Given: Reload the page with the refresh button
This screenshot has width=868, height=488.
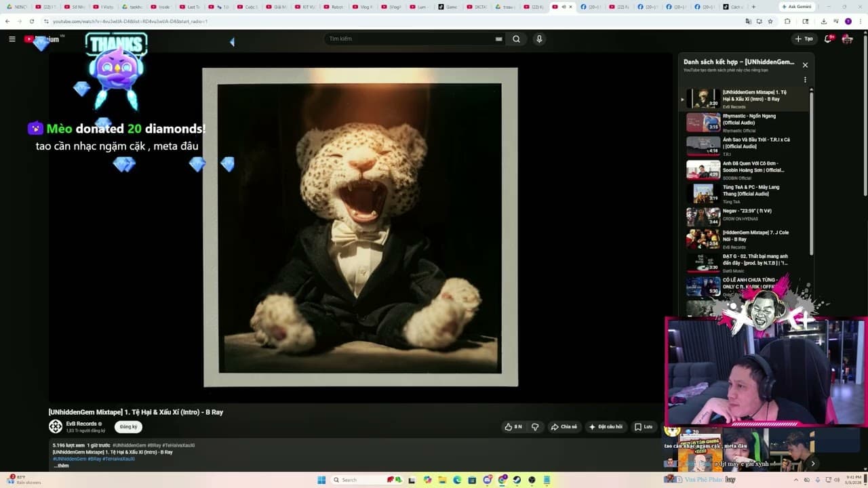Looking at the screenshot, I should (x=31, y=21).
